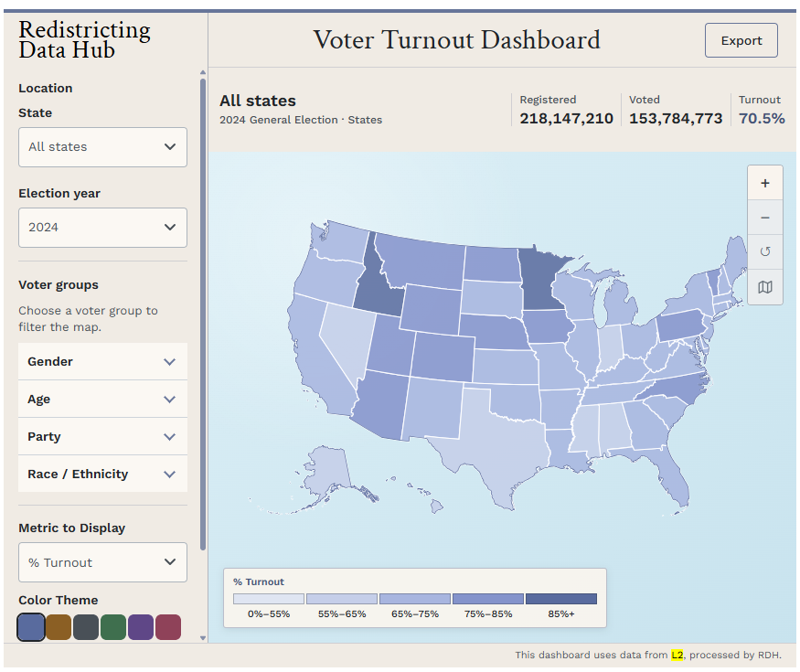Select the brown color theme swatch
This screenshot has height=672, width=800.
[x=59, y=627]
